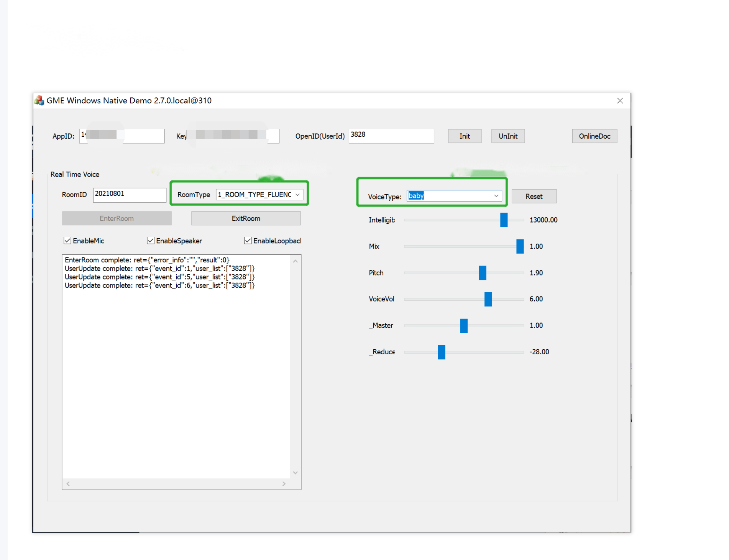The height and width of the screenshot is (560, 729).
Task: Click the Intelligib value 13000.00
Action: pos(543,220)
